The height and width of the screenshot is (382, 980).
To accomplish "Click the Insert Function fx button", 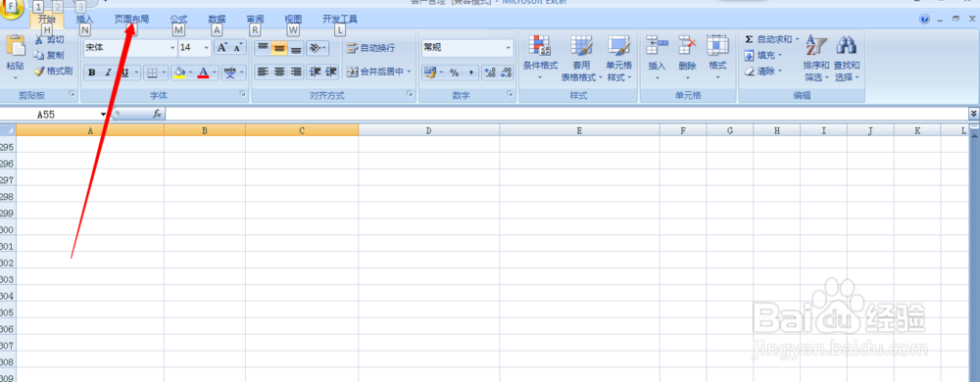I will [158, 115].
